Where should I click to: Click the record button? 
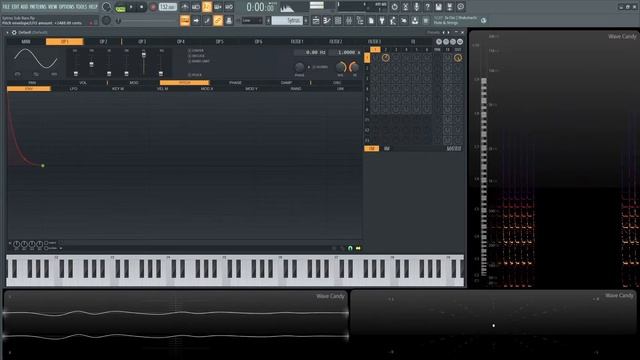point(153,7)
